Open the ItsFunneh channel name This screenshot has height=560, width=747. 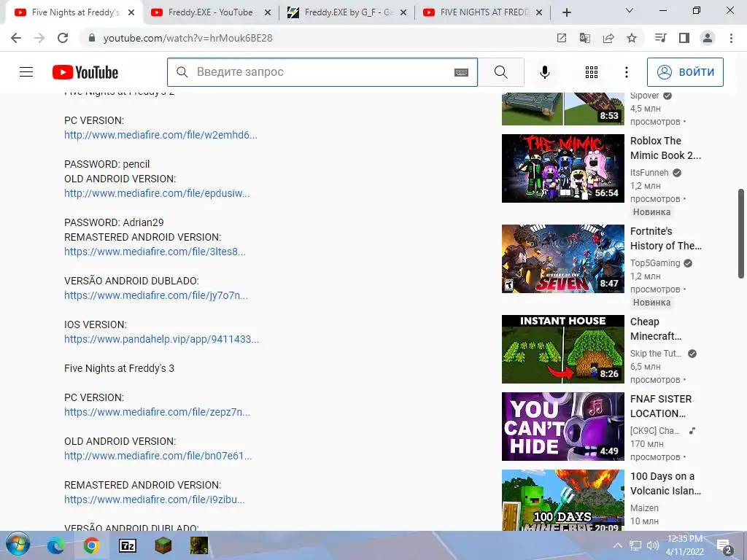[649, 172]
